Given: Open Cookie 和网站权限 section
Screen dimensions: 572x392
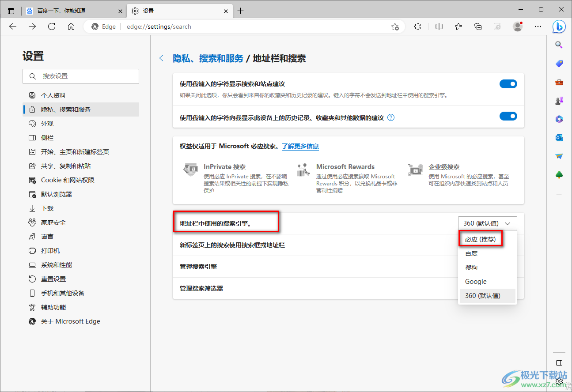Looking at the screenshot, I should (81, 180).
